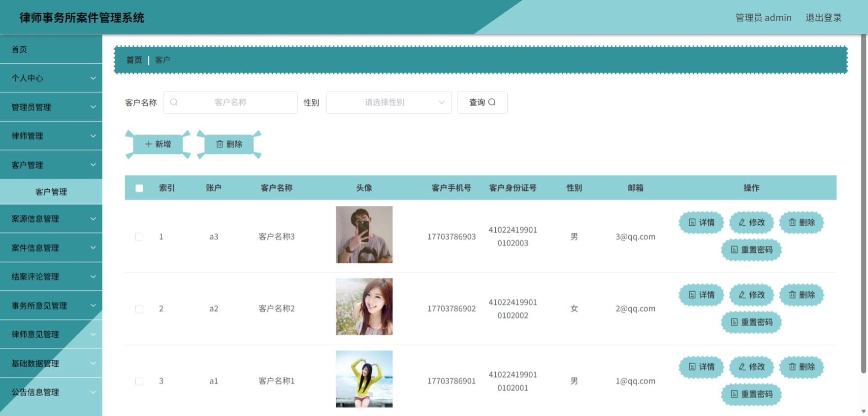The height and width of the screenshot is (416, 868).
Task: Click the 删除 trash icon for customer a1
Action: tap(792, 367)
